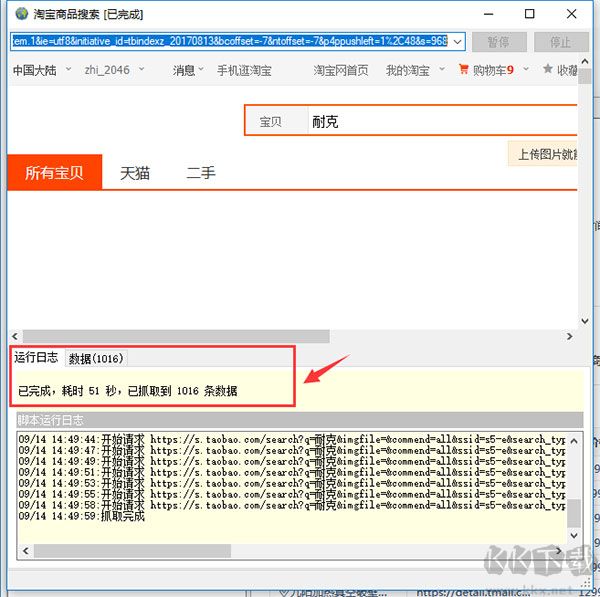Viewport: 600px width, 597px height.
Task: Select the log line at 14:49:44
Action: 292,439
